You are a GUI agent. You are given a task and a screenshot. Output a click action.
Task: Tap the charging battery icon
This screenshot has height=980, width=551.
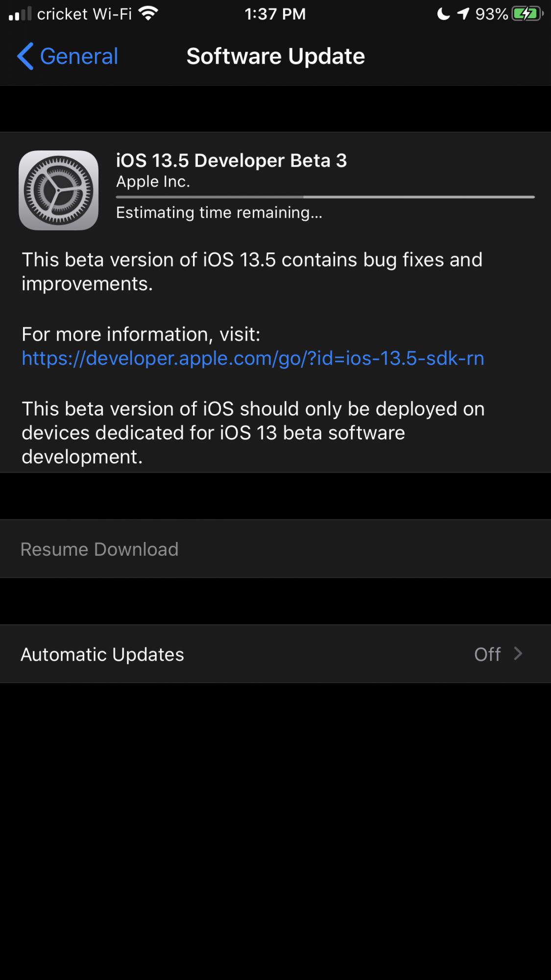click(527, 14)
